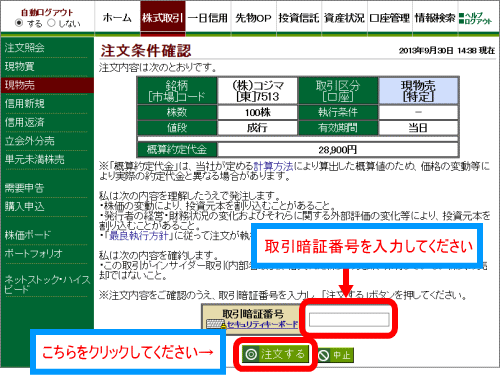500x375 pixels.
Task: Open the ホーム tab
Action: coord(117,18)
